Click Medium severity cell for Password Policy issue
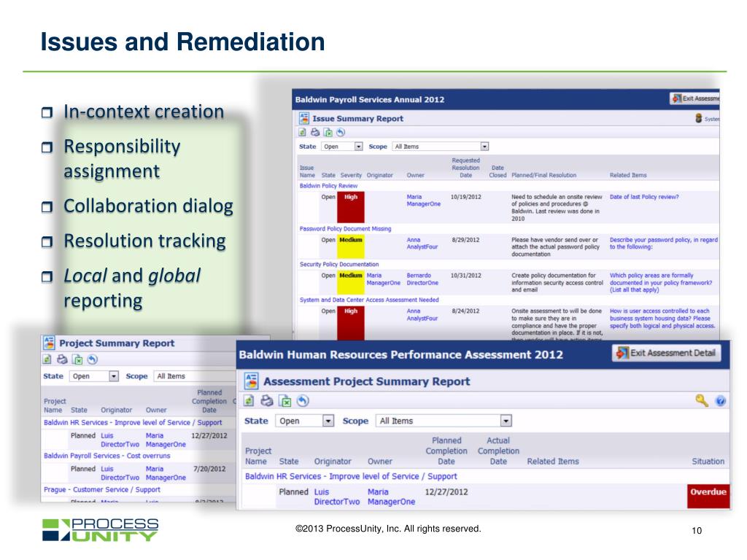Image resolution: width=747 pixels, height=560 pixels. [351, 246]
